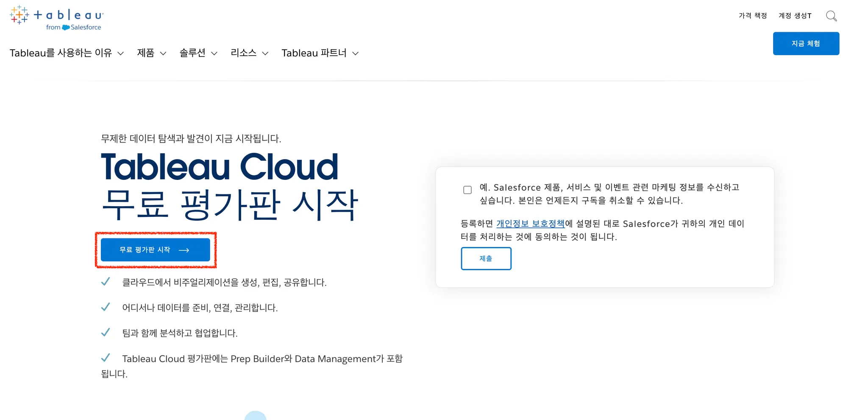Tick the Salesforce marketing consent checkbox

coord(467,190)
